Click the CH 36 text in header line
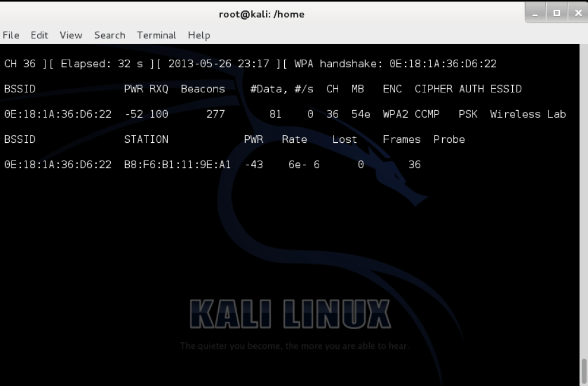The image size is (588, 386). 20,64
